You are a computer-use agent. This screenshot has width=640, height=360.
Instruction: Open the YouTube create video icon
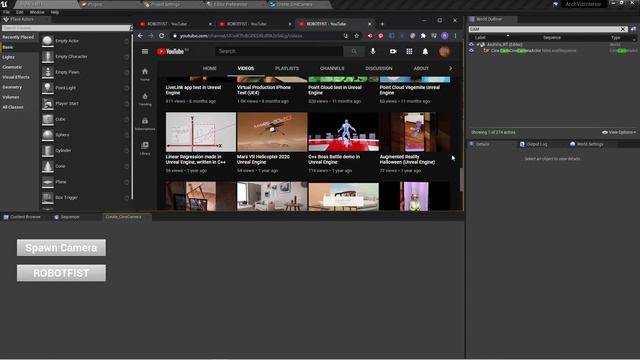tap(393, 51)
